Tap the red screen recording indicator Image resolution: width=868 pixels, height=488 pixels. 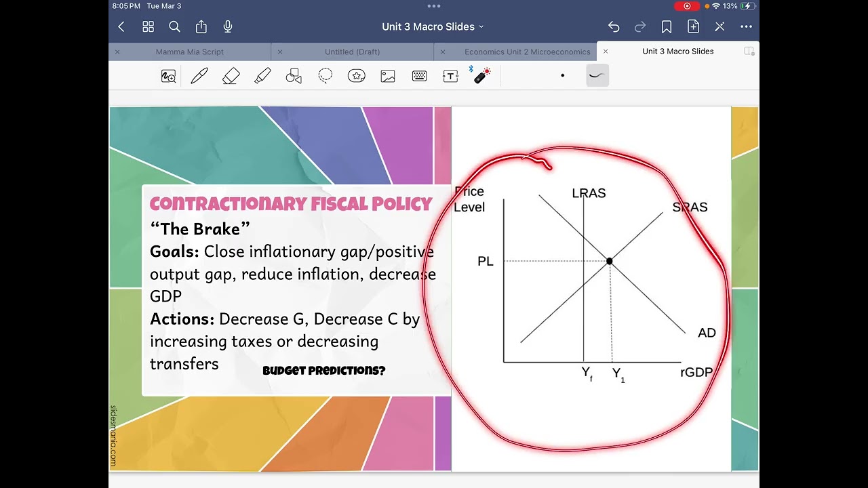pos(687,6)
